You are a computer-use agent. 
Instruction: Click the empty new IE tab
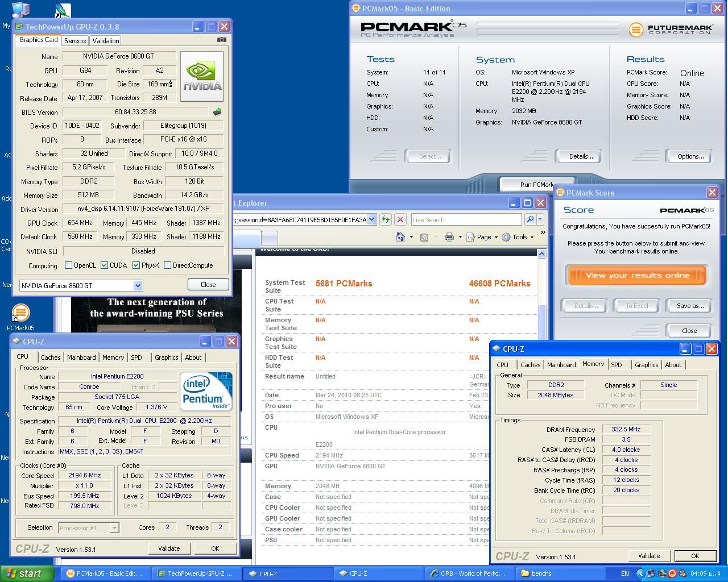click(x=269, y=238)
